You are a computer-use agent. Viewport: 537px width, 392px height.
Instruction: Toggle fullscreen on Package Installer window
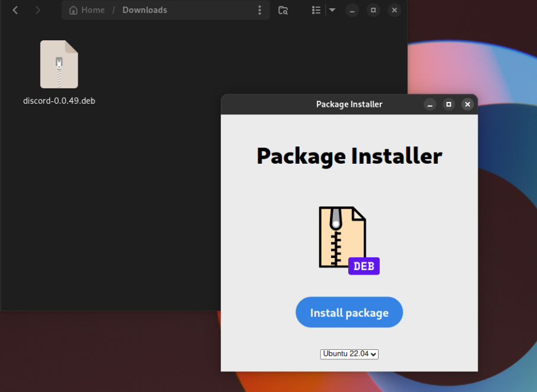pyautogui.click(x=449, y=104)
